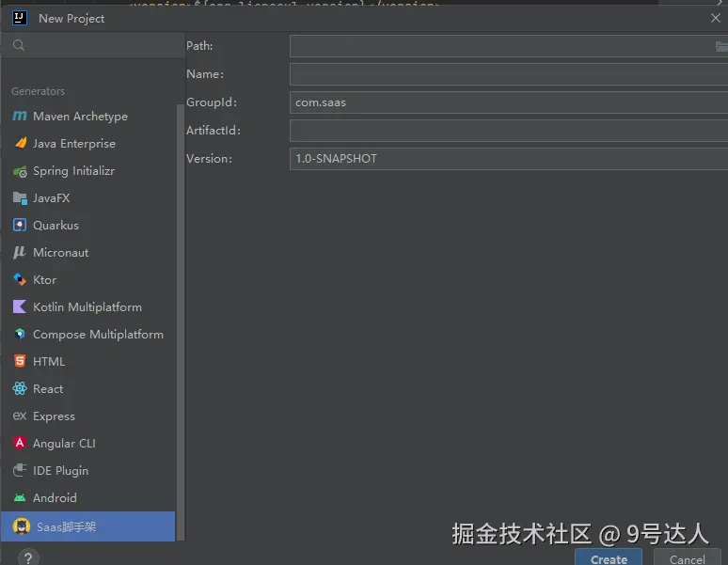Click the HTML5 shield icon
The height and width of the screenshot is (565, 728).
click(20, 361)
